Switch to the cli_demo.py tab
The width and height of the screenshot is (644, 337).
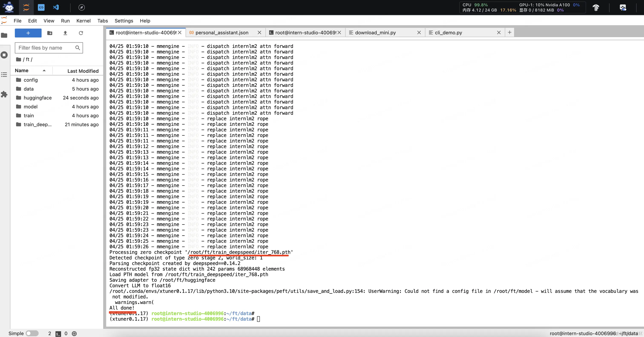pos(448,33)
